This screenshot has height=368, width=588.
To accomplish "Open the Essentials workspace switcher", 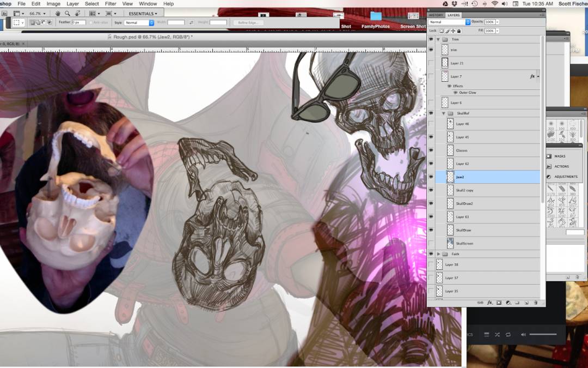I will (143, 13).
